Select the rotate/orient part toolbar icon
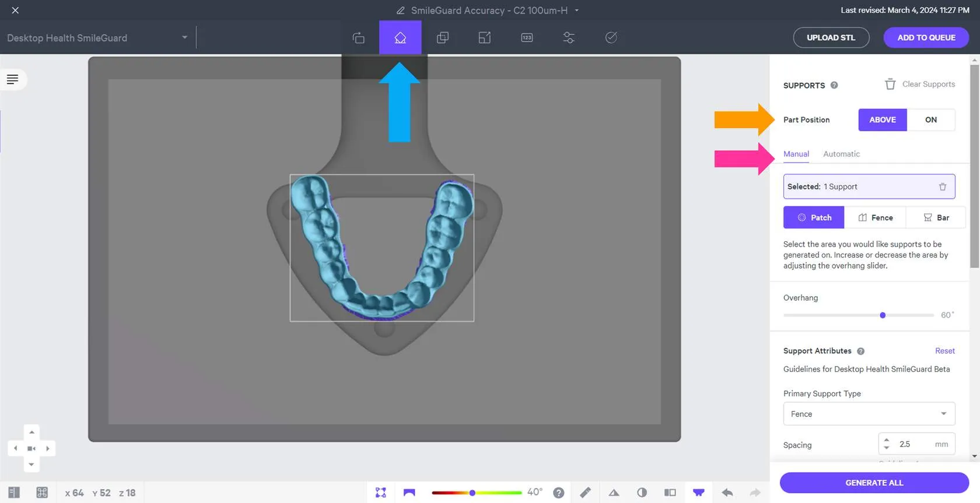980x503 pixels. coord(358,38)
